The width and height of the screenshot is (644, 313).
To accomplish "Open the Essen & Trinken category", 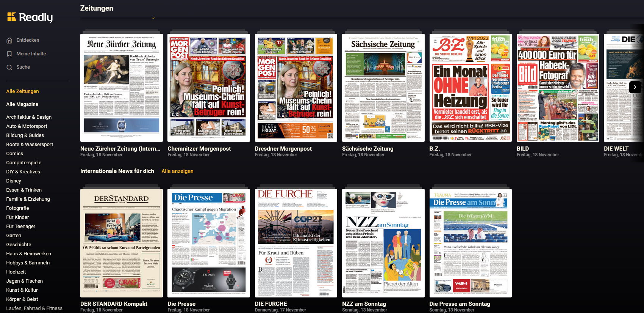I will pyautogui.click(x=24, y=190).
